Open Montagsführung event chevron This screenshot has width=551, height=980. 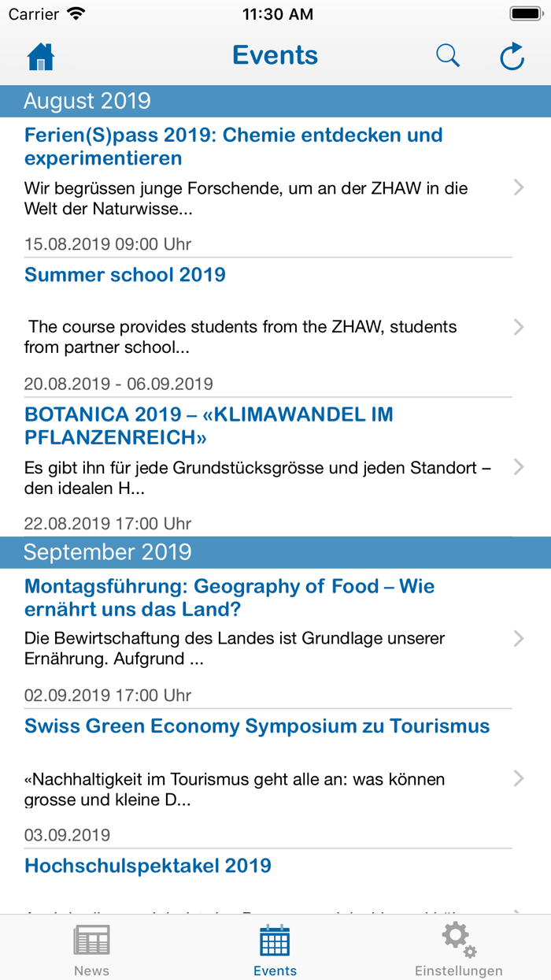coord(519,639)
